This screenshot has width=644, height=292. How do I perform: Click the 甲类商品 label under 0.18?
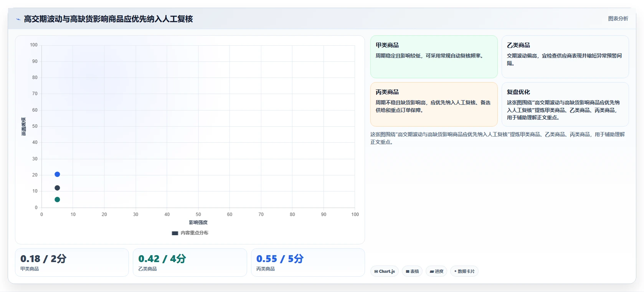30,269
